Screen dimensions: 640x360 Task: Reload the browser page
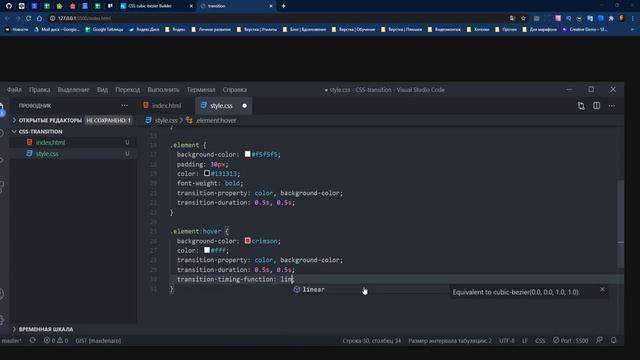[29, 18]
